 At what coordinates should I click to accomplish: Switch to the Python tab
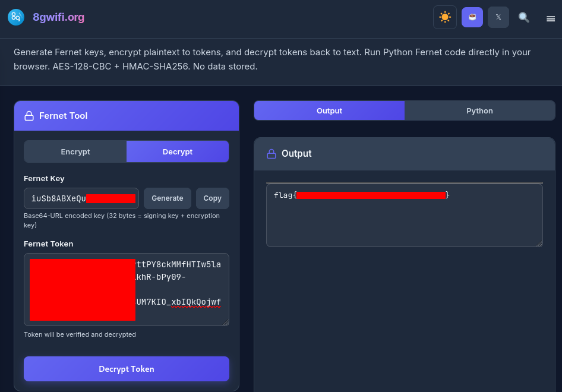point(479,110)
